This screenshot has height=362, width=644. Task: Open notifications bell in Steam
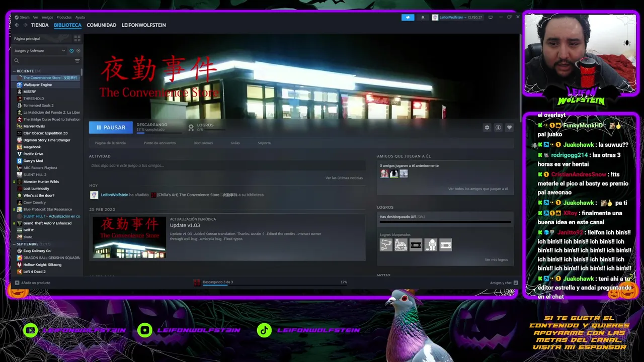point(423,17)
